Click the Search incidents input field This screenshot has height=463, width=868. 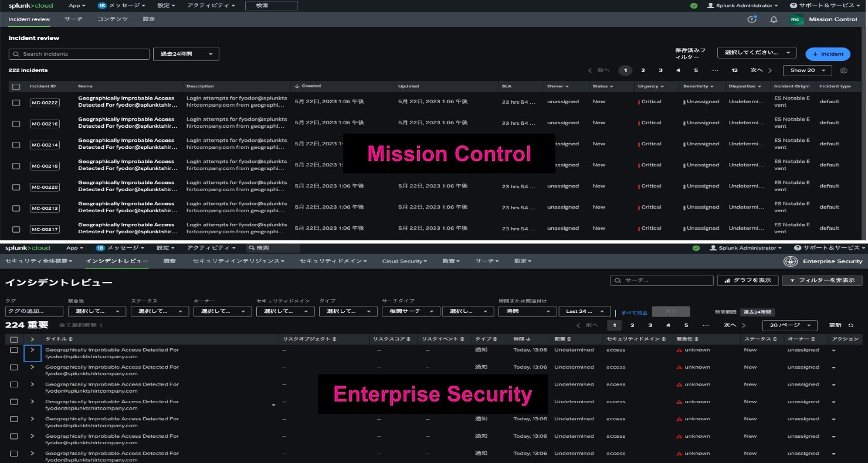click(79, 54)
